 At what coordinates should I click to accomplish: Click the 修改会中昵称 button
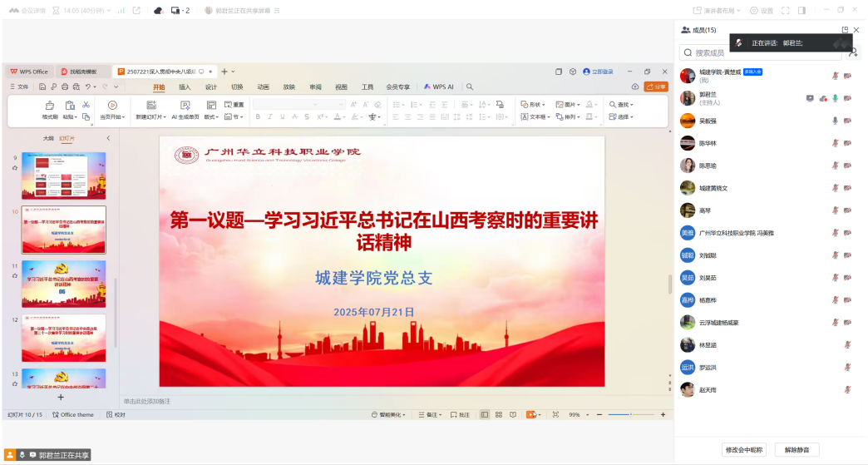point(743,450)
